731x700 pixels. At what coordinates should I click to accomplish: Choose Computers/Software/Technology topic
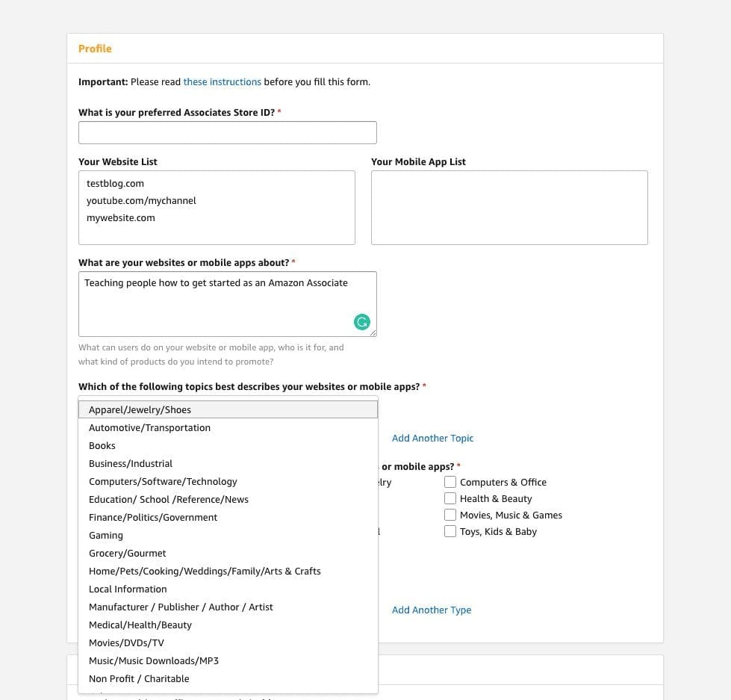pyautogui.click(x=228, y=481)
